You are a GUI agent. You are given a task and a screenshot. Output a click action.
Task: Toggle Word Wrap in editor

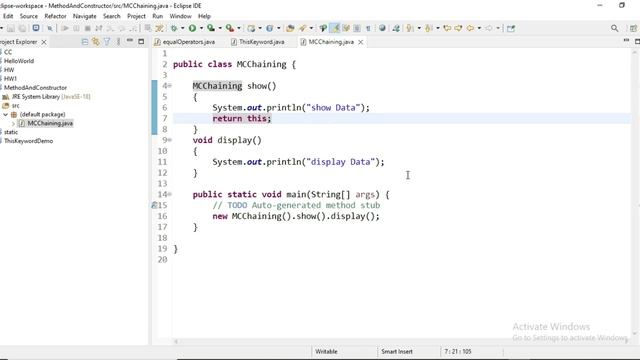coord(346,28)
